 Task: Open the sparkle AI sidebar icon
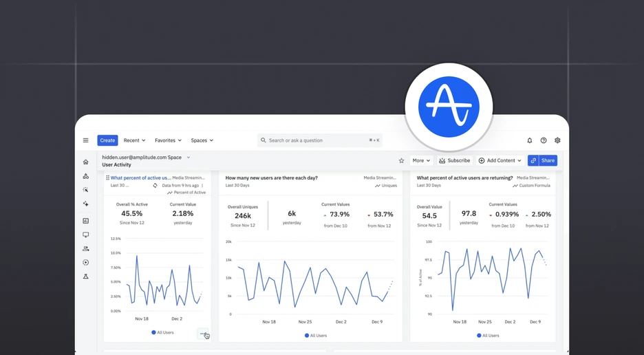point(86,204)
